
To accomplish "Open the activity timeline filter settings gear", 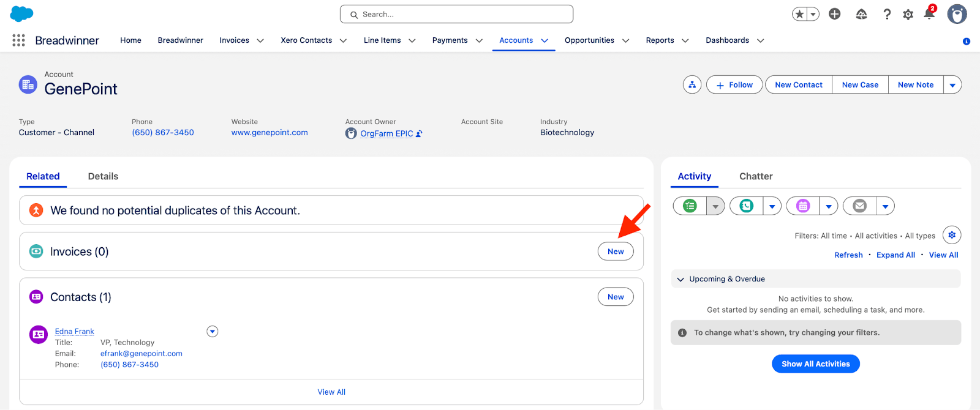I will [x=952, y=235].
